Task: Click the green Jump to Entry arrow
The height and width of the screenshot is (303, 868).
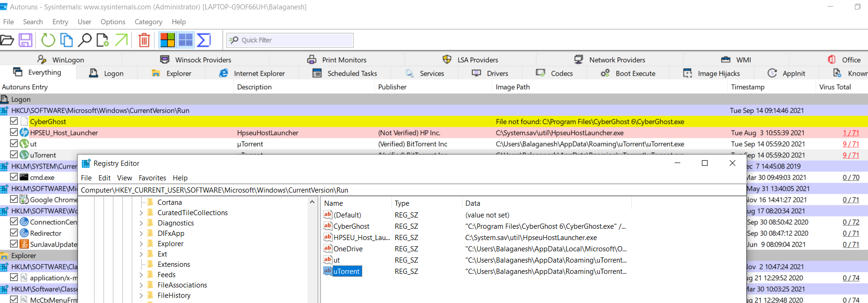Action: point(121,40)
